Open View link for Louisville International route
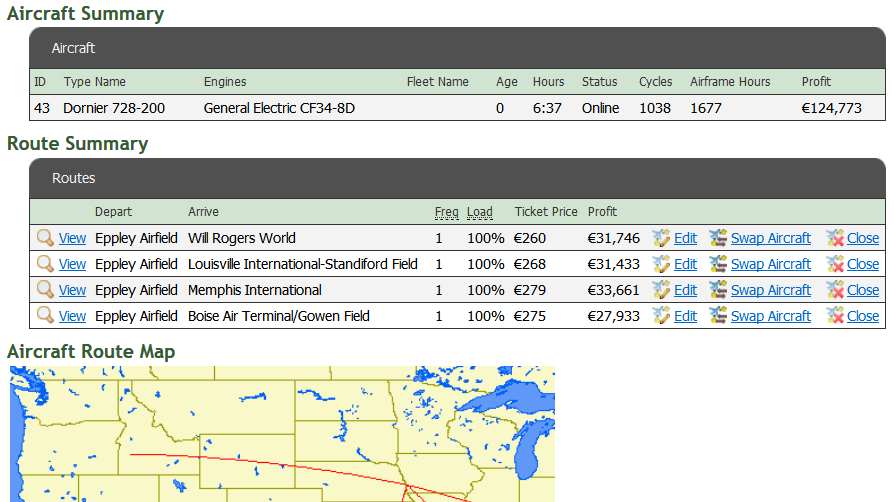This screenshot has width=894, height=502. (72, 264)
